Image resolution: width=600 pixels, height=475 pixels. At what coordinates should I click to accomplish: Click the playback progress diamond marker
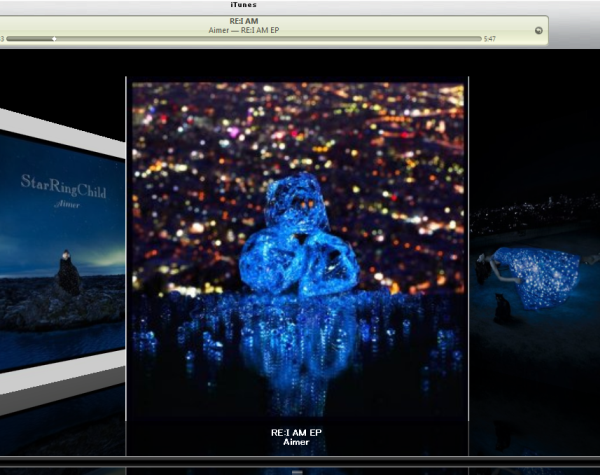pos(54,39)
